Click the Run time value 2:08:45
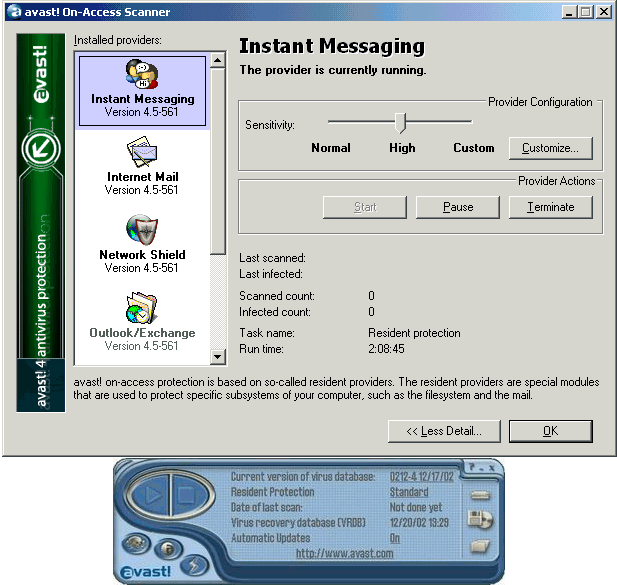Screen dimensions: 617x585 [386, 349]
